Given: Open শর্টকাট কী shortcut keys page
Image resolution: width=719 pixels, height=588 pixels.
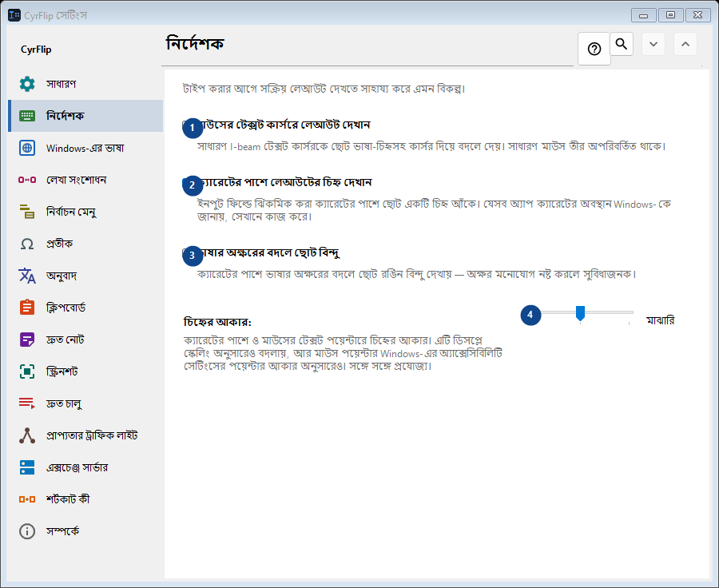Looking at the screenshot, I should click(x=85, y=499).
